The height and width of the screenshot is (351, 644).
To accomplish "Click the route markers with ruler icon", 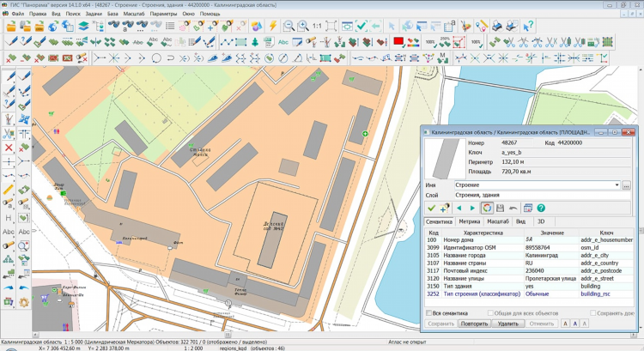I will (482, 27).
